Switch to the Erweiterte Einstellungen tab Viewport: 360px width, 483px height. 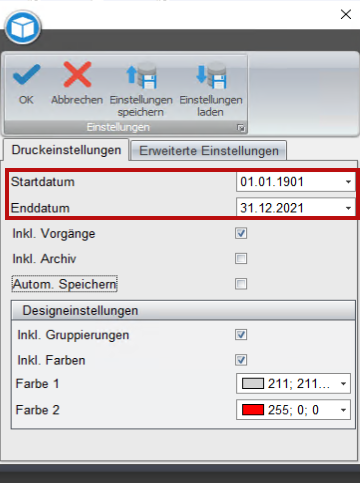pyautogui.click(x=209, y=151)
